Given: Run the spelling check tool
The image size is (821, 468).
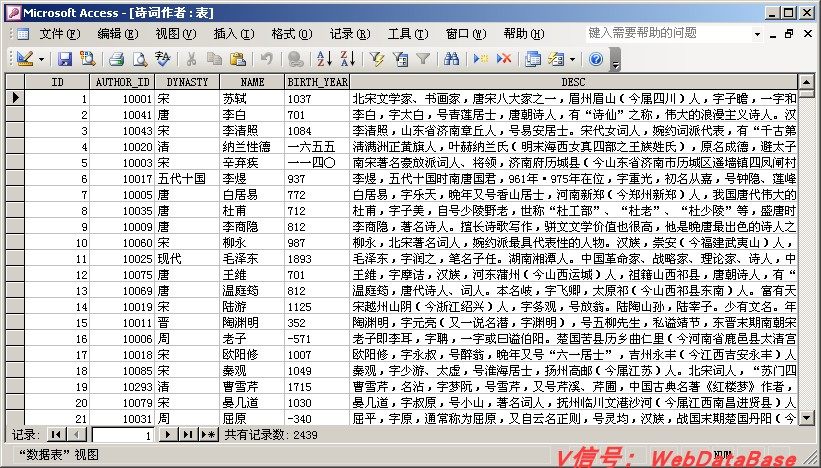Looking at the screenshot, I should point(163,59).
